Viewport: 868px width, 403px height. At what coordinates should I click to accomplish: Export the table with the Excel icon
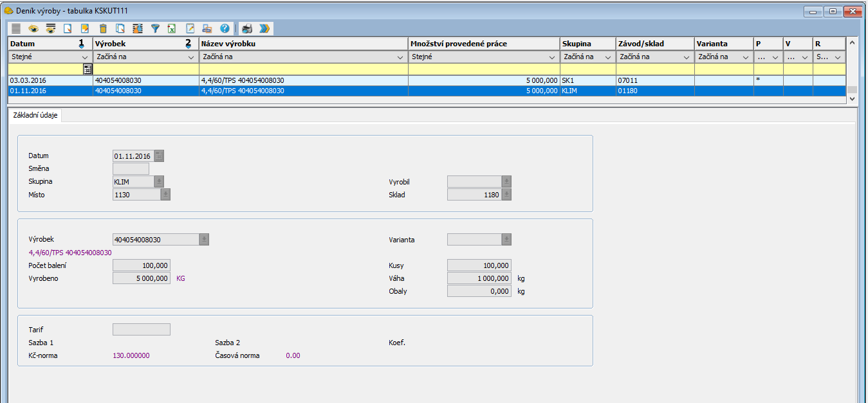172,28
